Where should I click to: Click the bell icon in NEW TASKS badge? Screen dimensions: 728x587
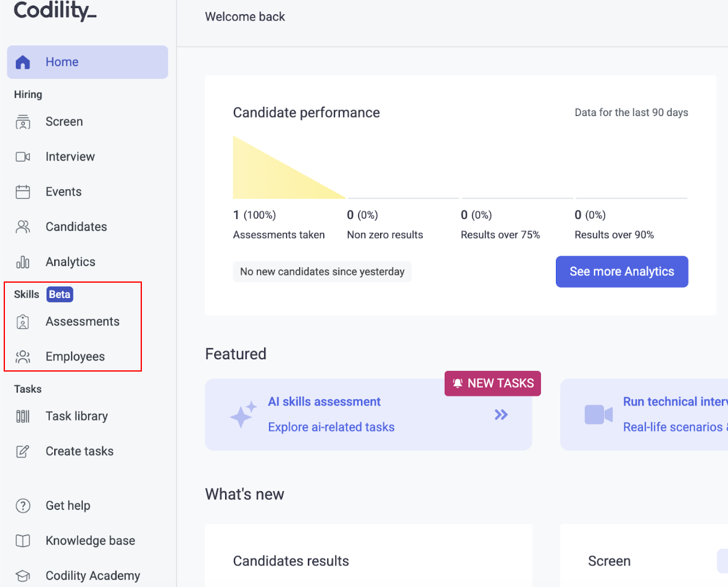458,383
